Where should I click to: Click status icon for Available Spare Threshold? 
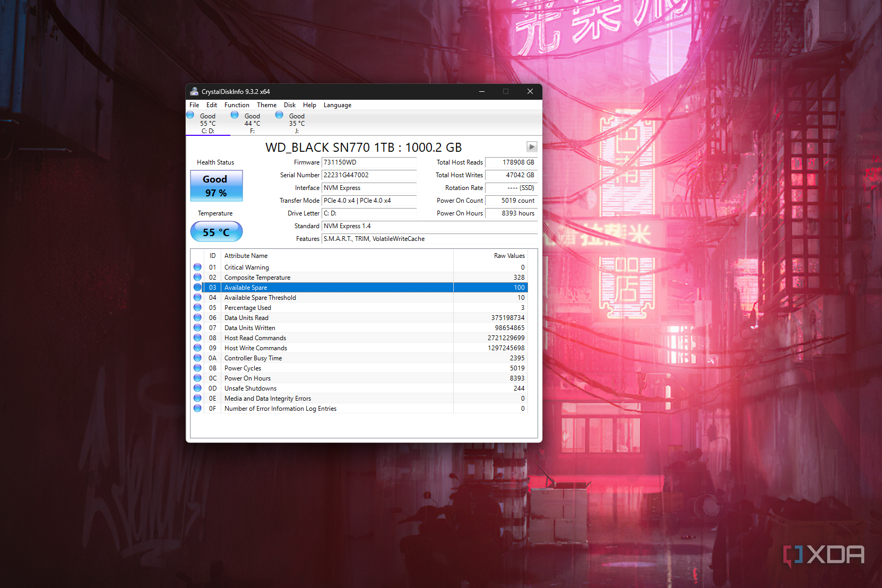click(x=197, y=297)
